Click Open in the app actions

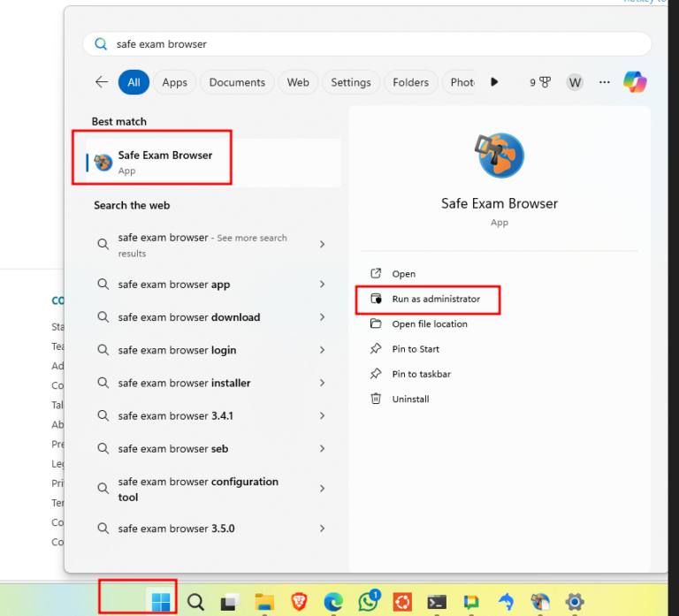(403, 274)
